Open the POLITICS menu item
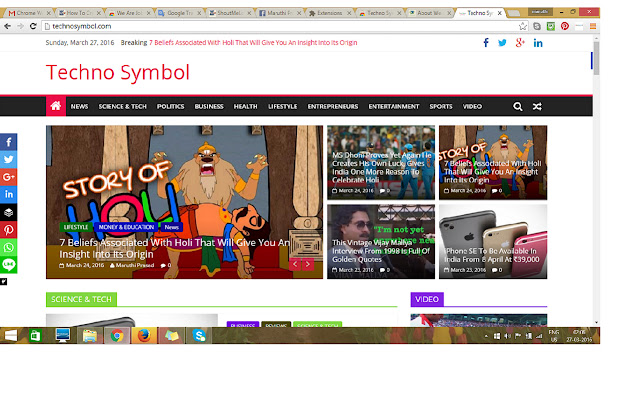 click(x=171, y=107)
